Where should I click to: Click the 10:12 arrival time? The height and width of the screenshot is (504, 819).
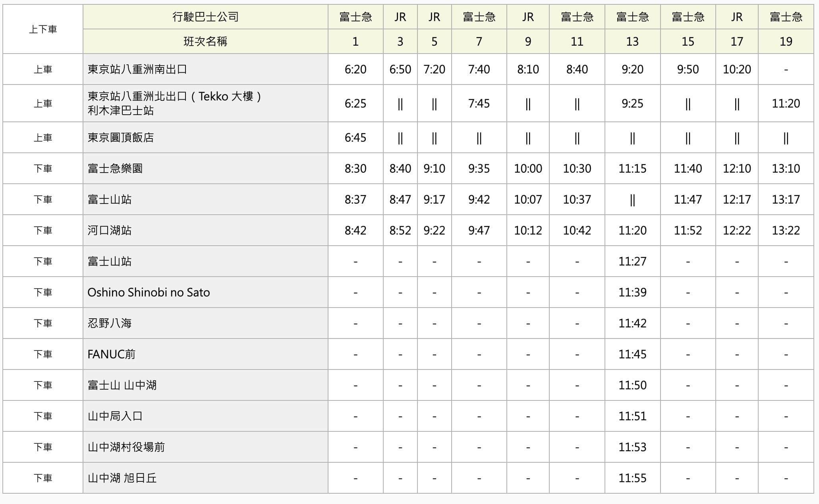click(528, 231)
